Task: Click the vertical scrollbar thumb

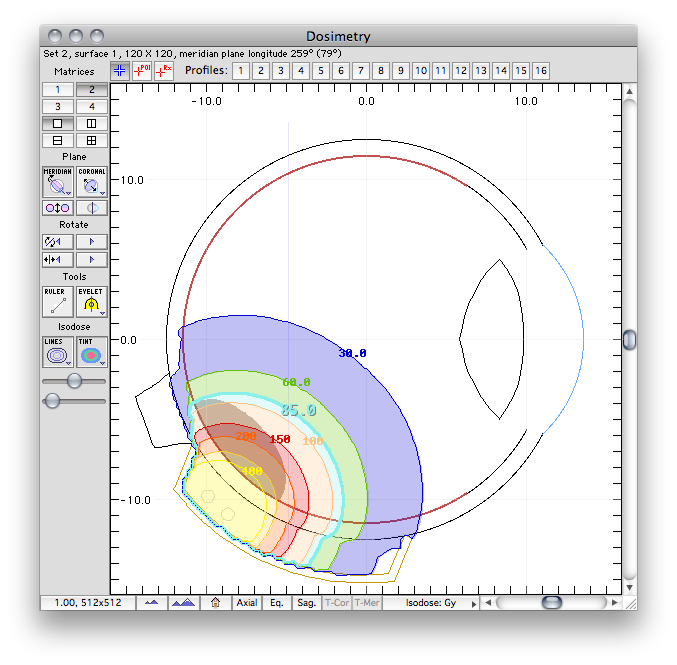Action: [630, 340]
